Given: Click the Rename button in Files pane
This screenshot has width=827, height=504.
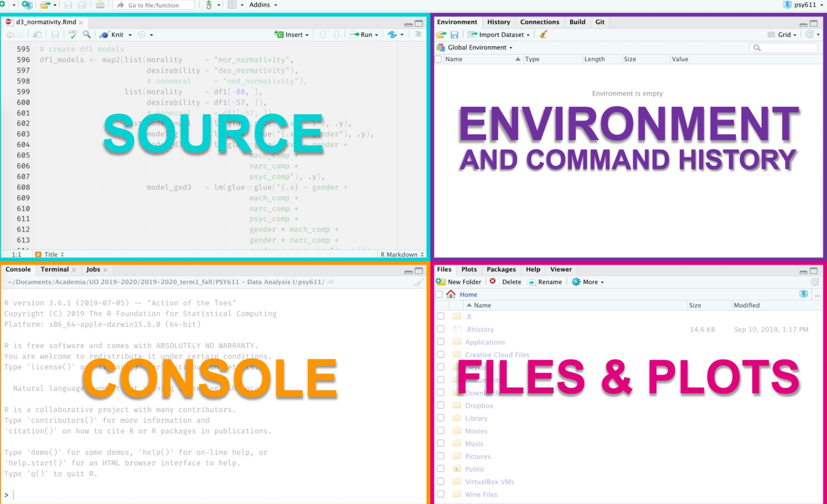Looking at the screenshot, I should (x=545, y=281).
